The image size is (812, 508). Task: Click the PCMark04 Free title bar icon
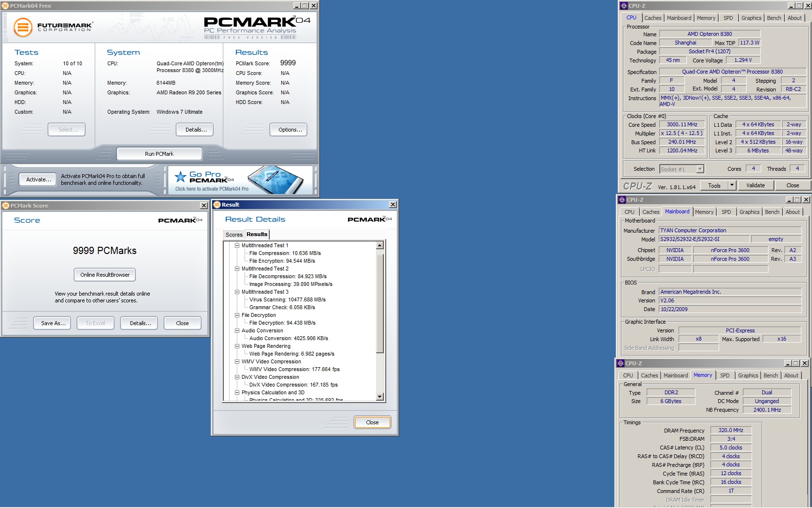[x=5, y=6]
